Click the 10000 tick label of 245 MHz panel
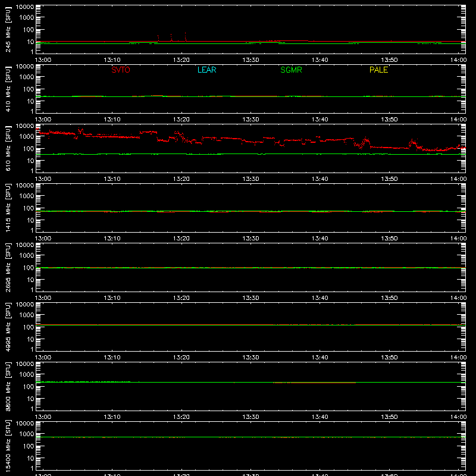This screenshot has width=476, height=476. (25, 7)
